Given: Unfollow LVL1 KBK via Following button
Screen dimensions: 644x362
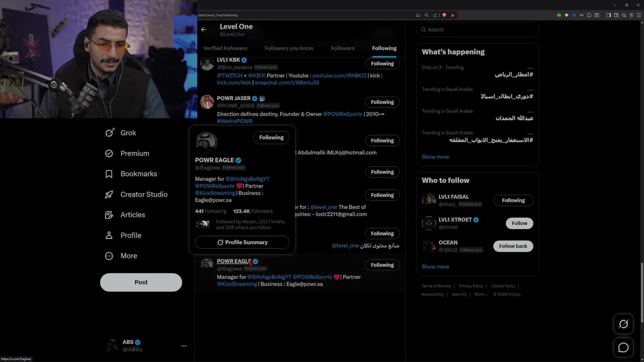Looking at the screenshot, I should 382,64.
